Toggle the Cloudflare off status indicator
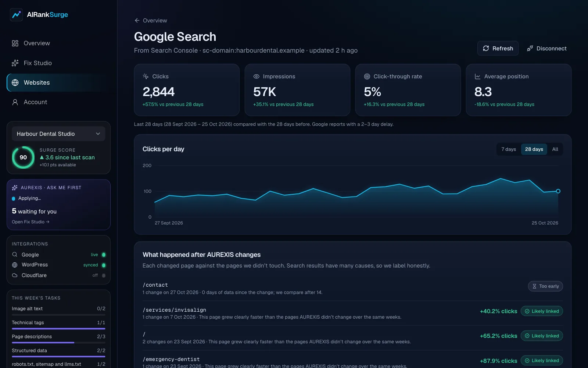This screenshot has height=368, width=588. coord(104,275)
